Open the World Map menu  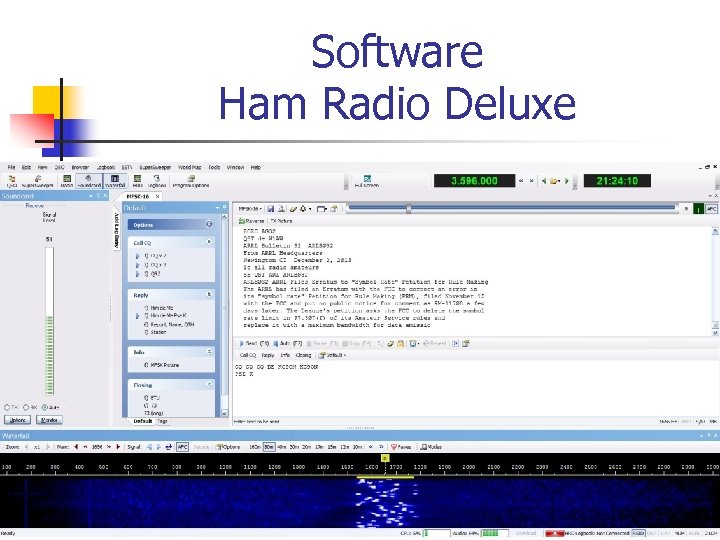190,168
